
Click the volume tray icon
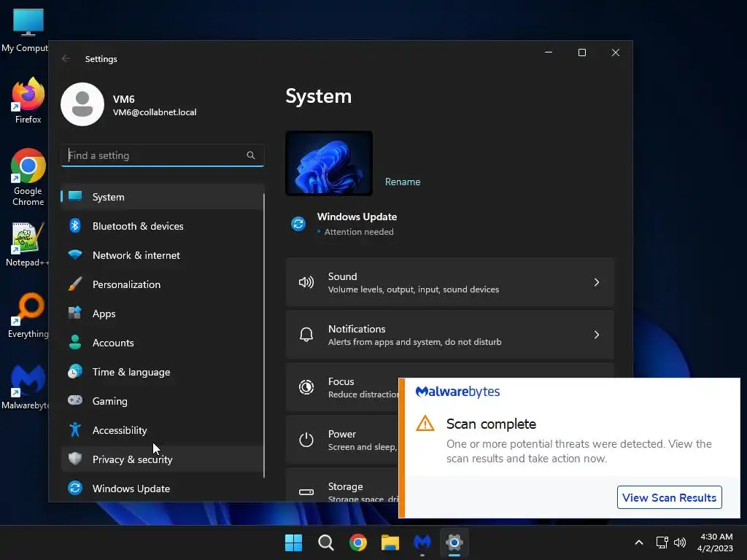pos(680,542)
